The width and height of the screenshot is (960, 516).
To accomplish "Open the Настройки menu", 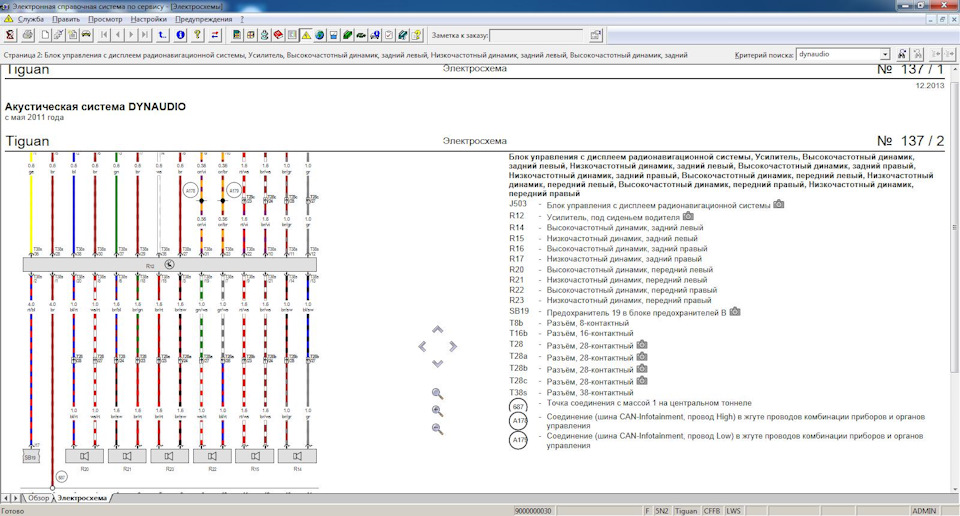I will click(x=148, y=19).
